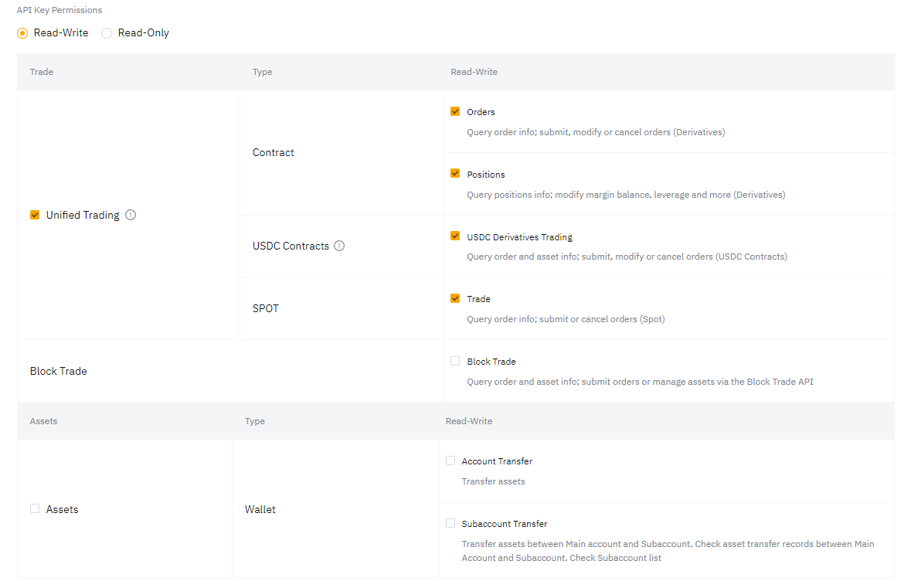Click the Positions description about margin balance

point(626,195)
